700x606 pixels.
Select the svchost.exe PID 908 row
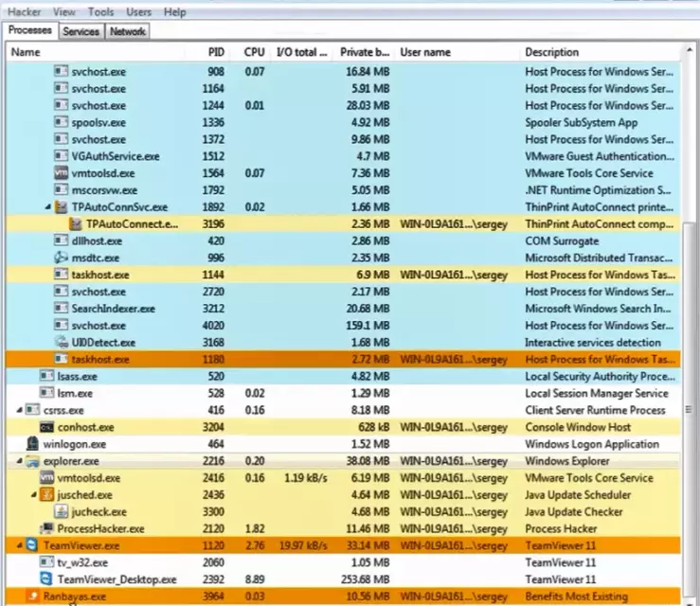tap(343, 71)
